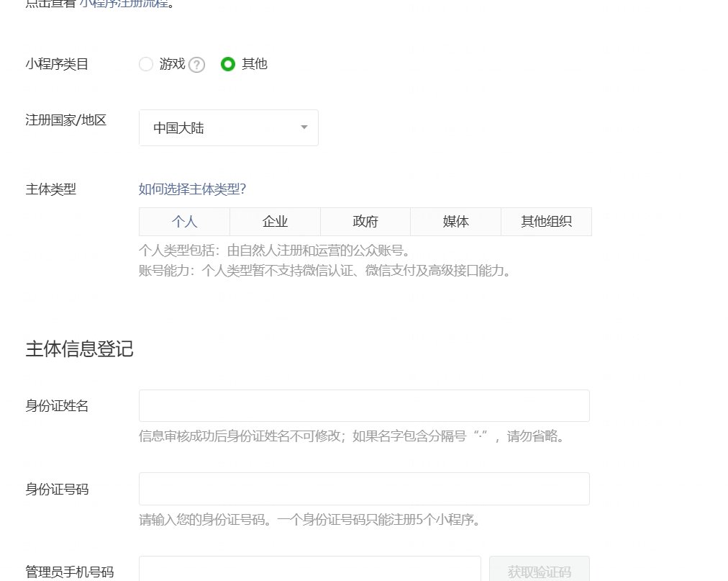Click the 主体类型 label
Screen dimensions: 728x581
click(50, 189)
